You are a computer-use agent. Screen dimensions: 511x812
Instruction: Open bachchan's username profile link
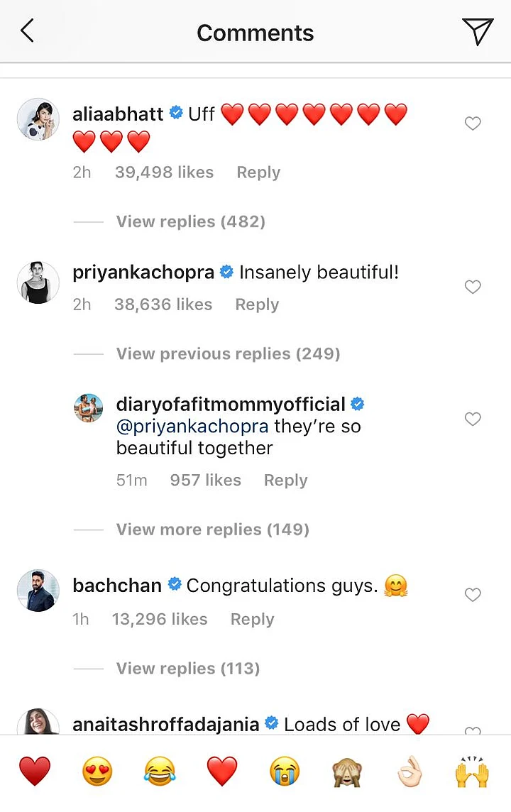coord(118,586)
